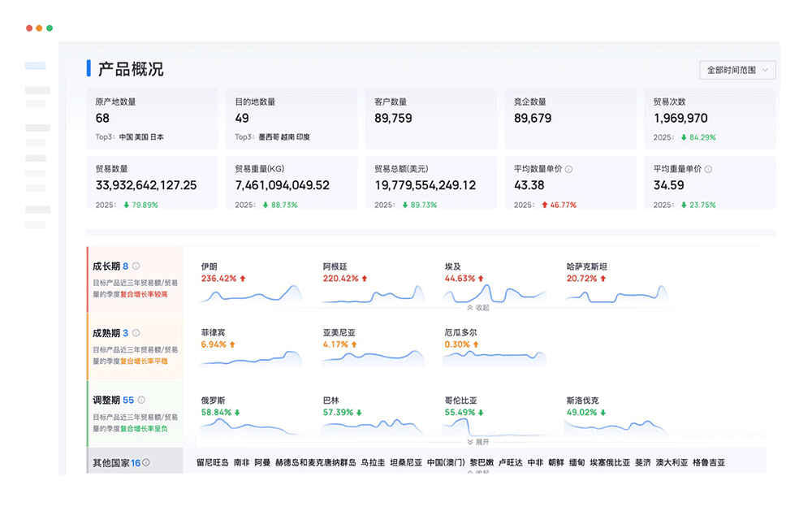This screenshot has width=812, height=511.
Task: Click the 菲律宾 sparkline trend chart
Action: 251,357
